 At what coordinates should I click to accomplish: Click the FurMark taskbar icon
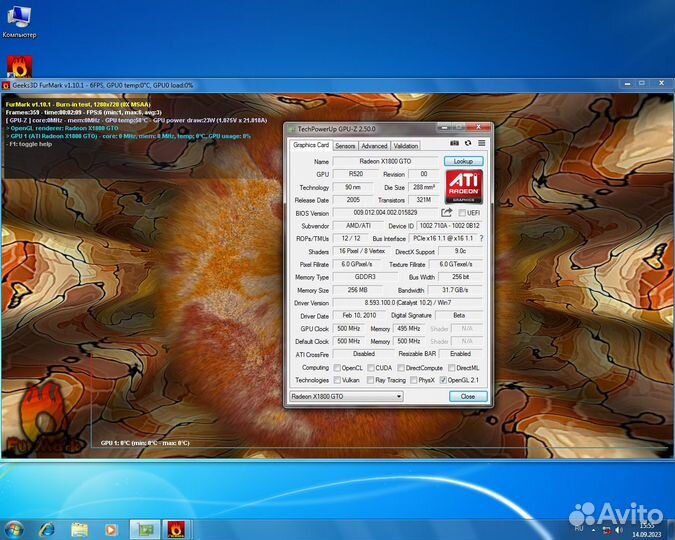coord(175,529)
